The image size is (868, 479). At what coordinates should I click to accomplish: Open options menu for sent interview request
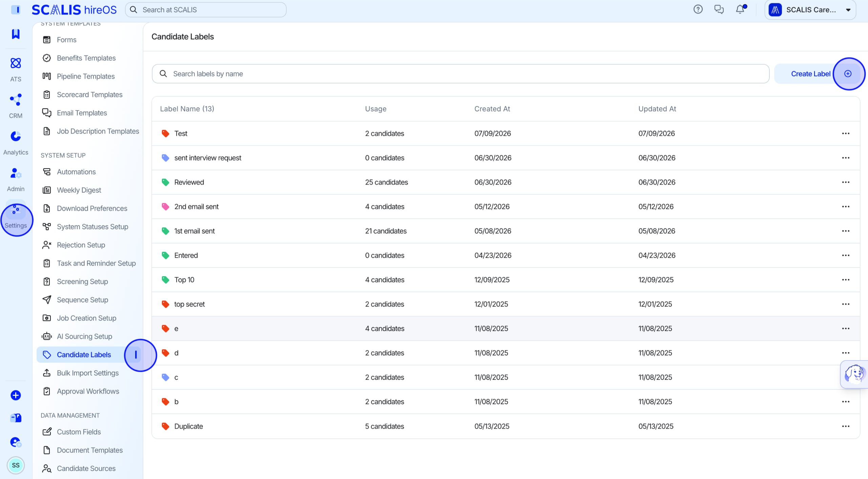pos(846,158)
